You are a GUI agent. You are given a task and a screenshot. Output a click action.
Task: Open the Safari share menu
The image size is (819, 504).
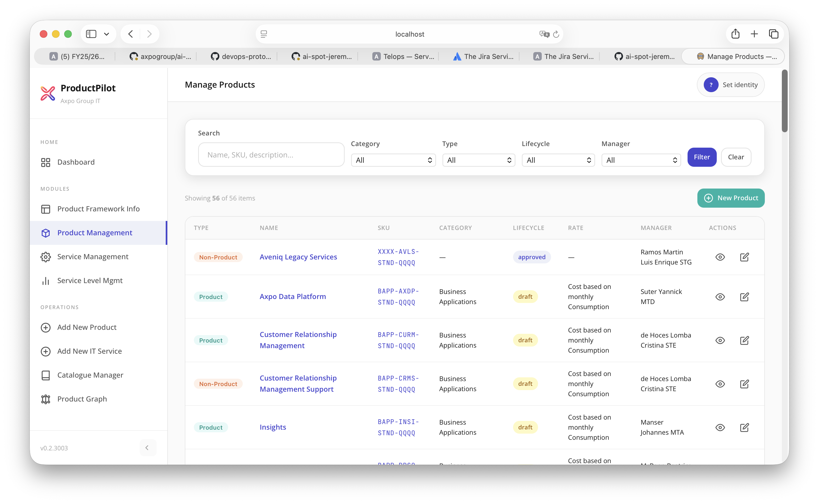click(x=735, y=34)
